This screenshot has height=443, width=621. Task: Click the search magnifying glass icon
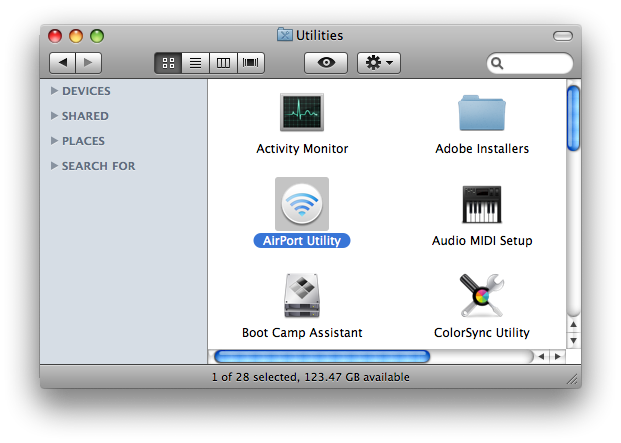(497, 63)
